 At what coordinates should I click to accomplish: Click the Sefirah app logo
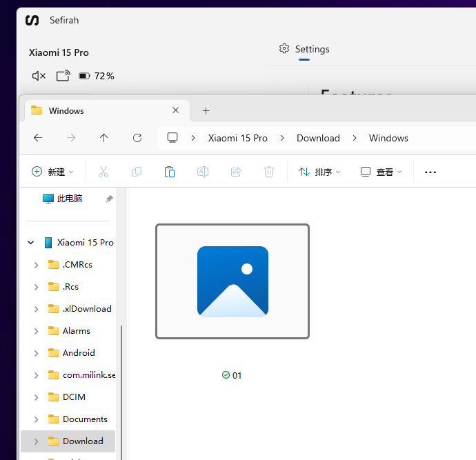[32, 20]
